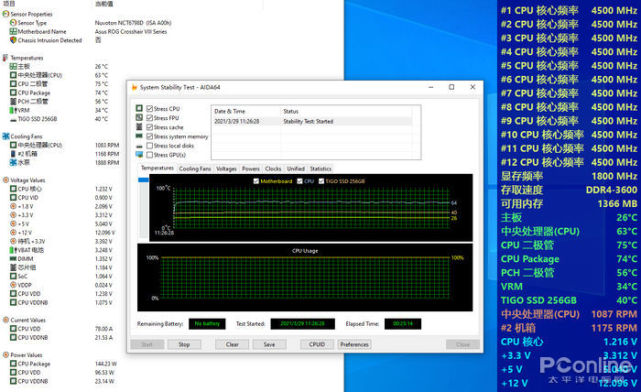The image size is (641, 392).
Task: Enable the Stress local disks checkbox
Action: pyautogui.click(x=150, y=146)
